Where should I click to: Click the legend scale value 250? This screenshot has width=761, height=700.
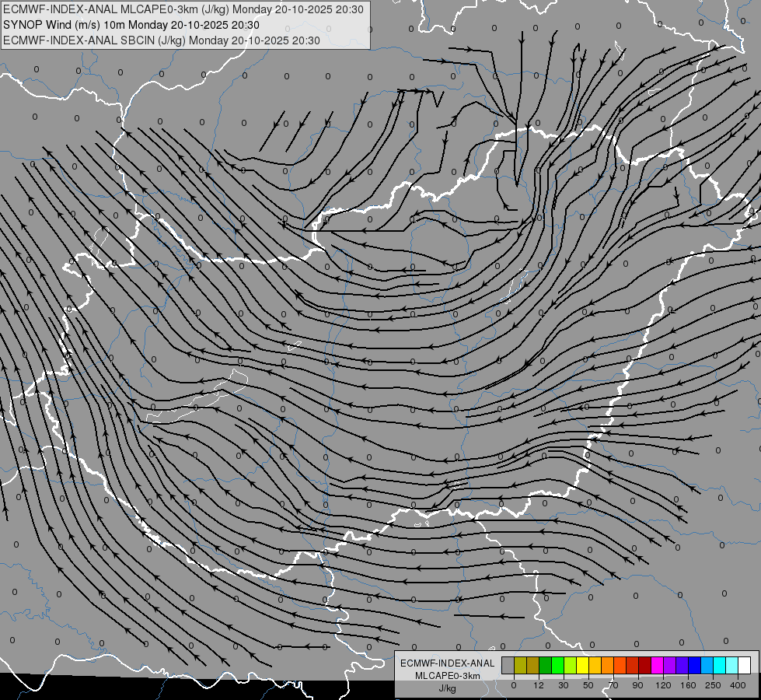(713, 685)
